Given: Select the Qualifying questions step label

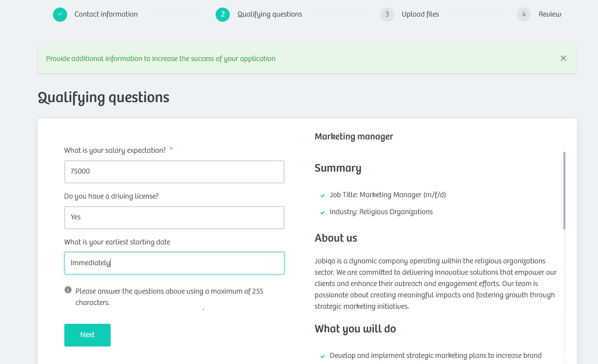Looking at the screenshot, I should 269,14.
